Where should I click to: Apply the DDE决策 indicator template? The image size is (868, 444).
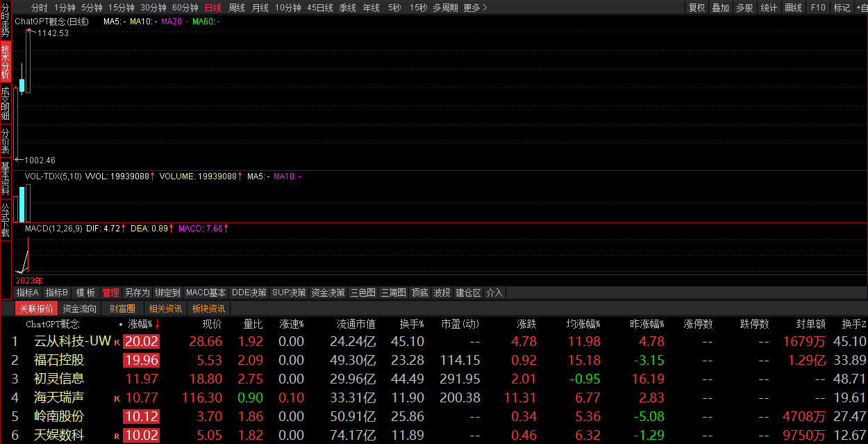click(x=249, y=293)
